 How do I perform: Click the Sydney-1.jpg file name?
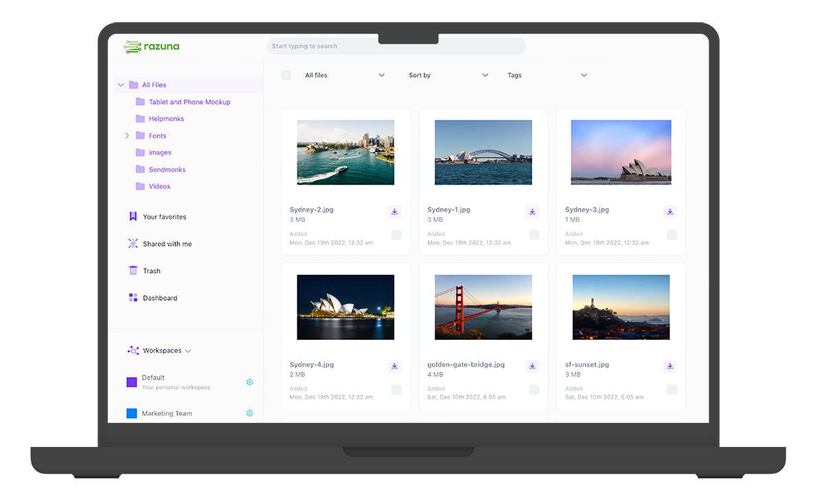[x=449, y=209]
